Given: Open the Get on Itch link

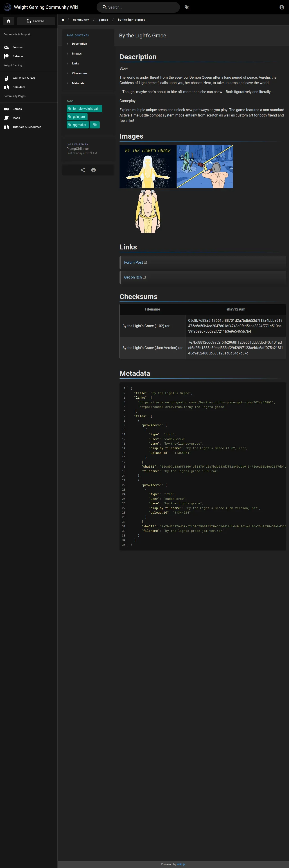Looking at the screenshot, I should pos(133,277).
